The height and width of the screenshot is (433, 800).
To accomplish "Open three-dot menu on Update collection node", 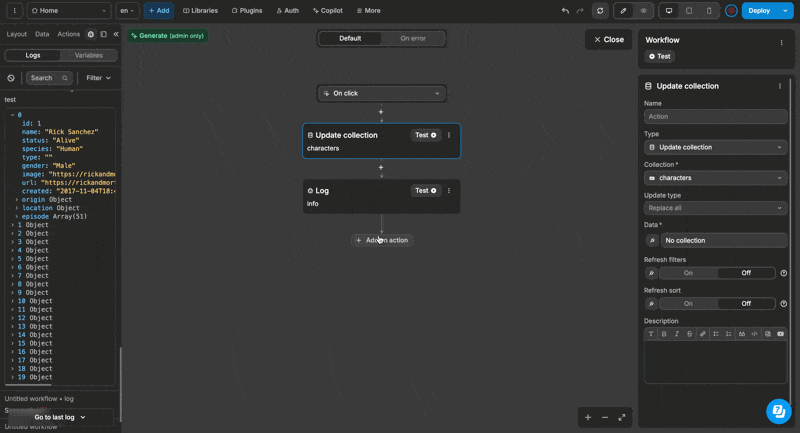I will [x=449, y=135].
